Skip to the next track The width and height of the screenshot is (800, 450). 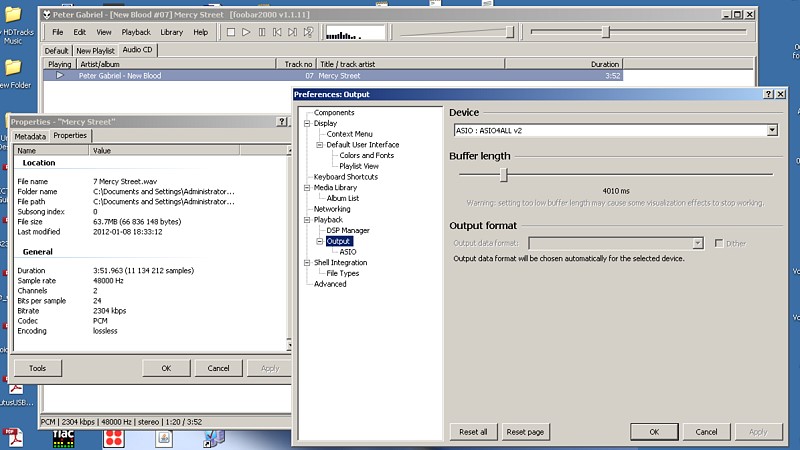[x=292, y=32]
